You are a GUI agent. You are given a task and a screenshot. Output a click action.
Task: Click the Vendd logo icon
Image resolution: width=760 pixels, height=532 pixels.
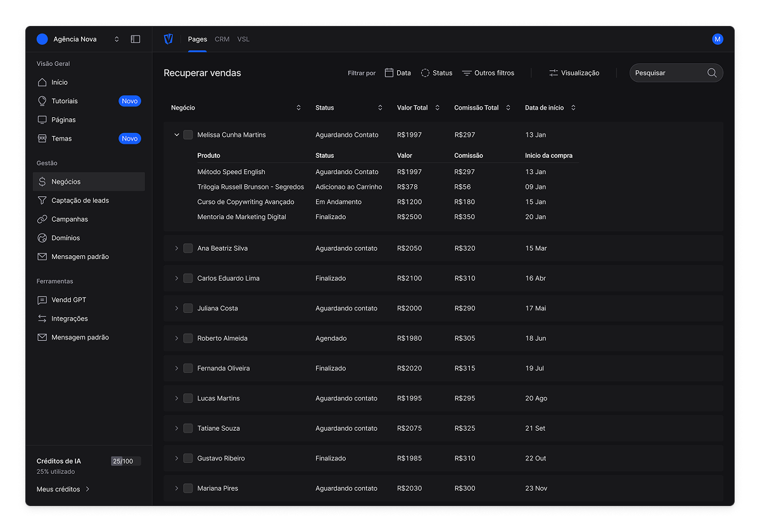[168, 39]
